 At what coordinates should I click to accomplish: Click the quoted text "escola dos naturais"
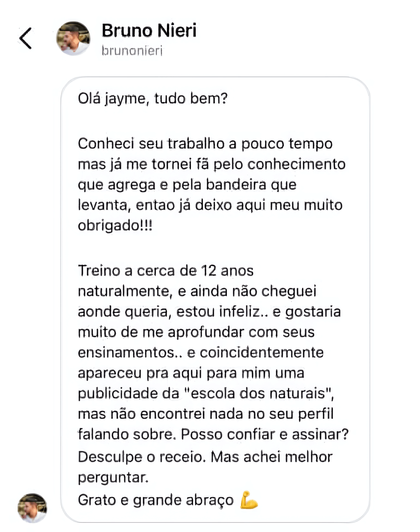[258, 393]
